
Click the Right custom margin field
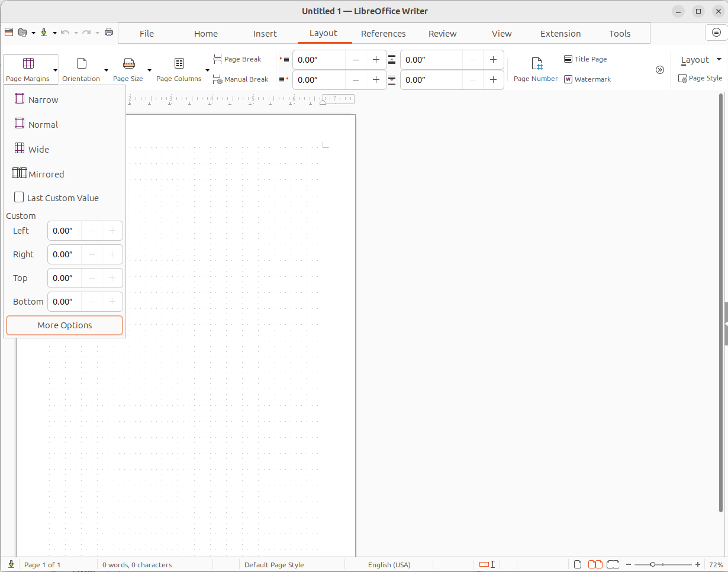pos(65,254)
